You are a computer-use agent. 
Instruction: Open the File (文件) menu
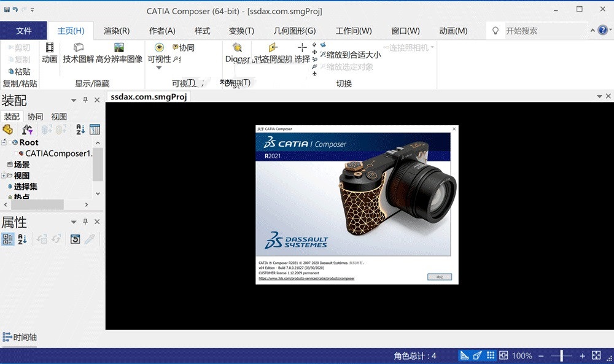pyautogui.click(x=23, y=31)
